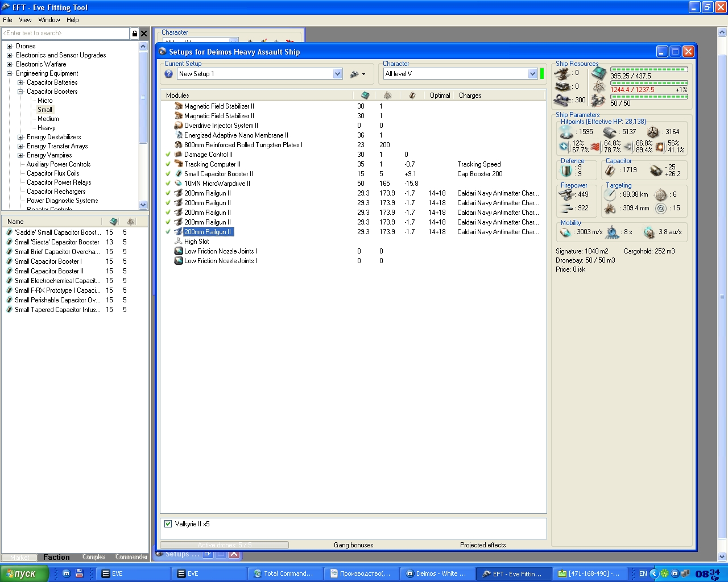Clear the search with the X icon
Image resolution: width=728 pixels, height=582 pixels.
tap(144, 34)
